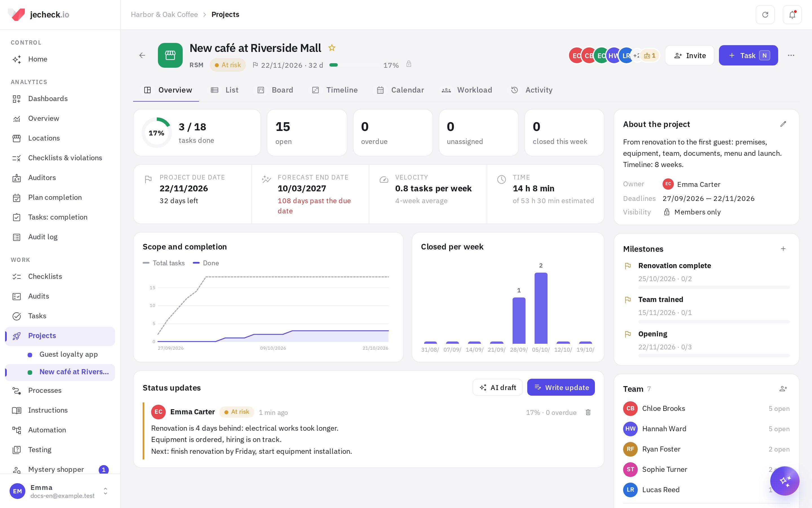This screenshot has width=812, height=508.
Task: Click the refresh icon in top bar
Action: click(765, 15)
